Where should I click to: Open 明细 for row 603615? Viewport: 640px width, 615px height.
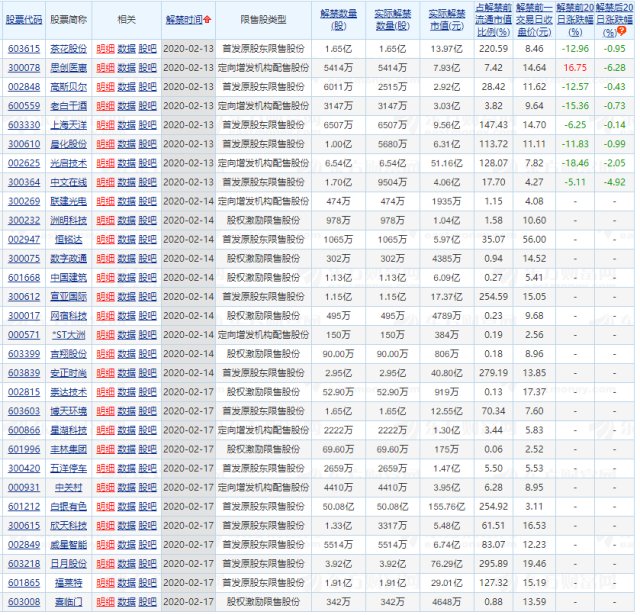105,49
